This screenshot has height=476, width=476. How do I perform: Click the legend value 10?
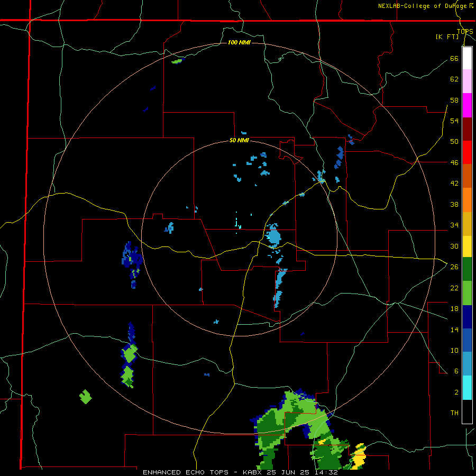pos(454,350)
